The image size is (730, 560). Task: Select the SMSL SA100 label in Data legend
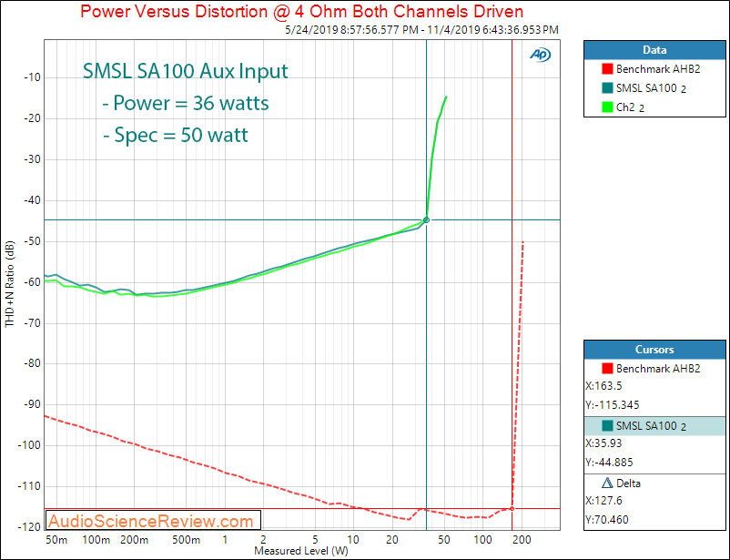click(651, 88)
